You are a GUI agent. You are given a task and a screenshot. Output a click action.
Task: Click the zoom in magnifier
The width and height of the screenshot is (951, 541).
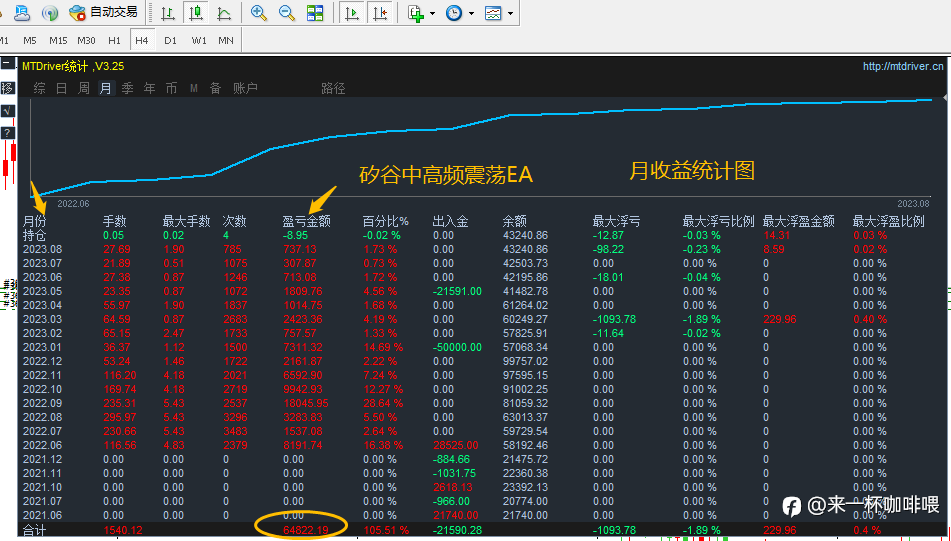[259, 13]
